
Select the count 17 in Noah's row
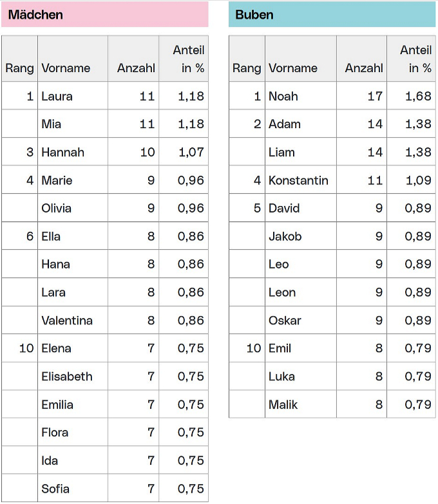click(375, 97)
